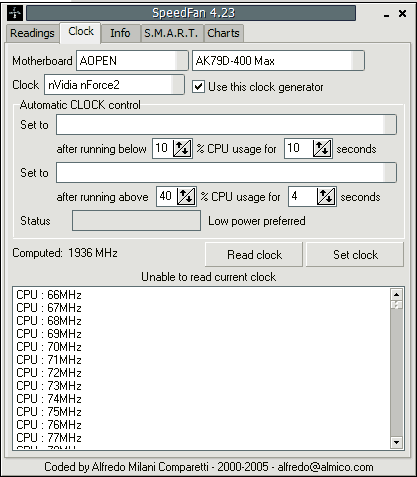Switch to the Readings tab
This screenshot has width=417, height=477.
coord(32,33)
